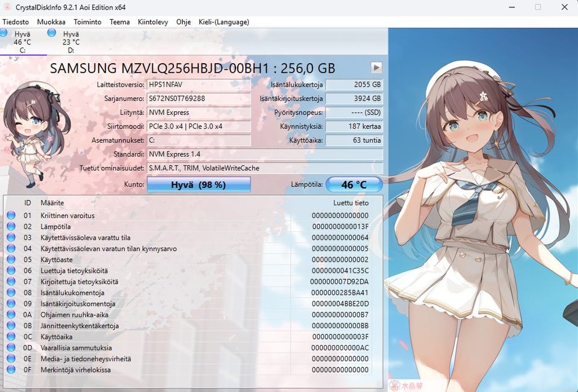The width and height of the screenshot is (578, 392).
Task: Click the status orb of Merkintöjä virhelokissa row
Action: [x=11, y=370]
